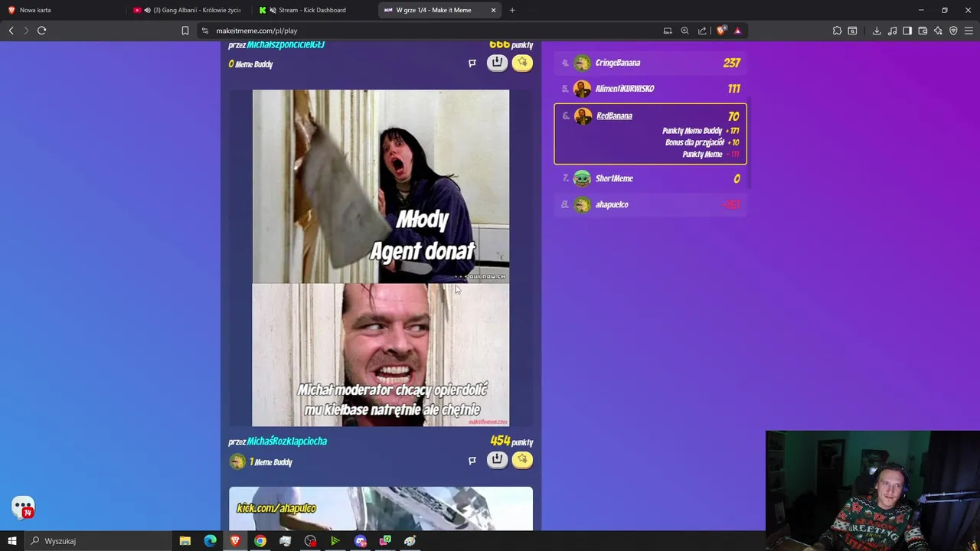
Task: Favorite the MichaśRozklapciocha meme with the star
Action: [x=522, y=460]
